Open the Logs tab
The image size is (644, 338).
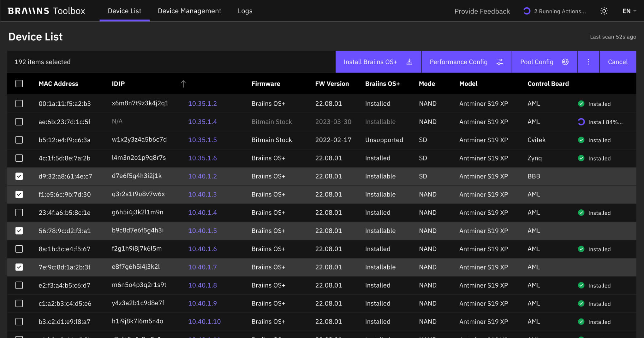click(245, 11)
